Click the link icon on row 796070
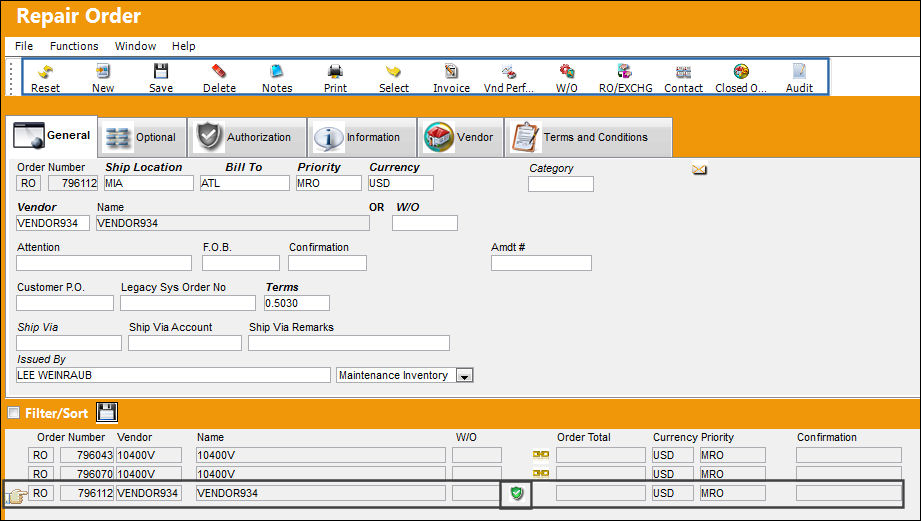This screenshot has width=921, height=521. [x=540, y=473]
